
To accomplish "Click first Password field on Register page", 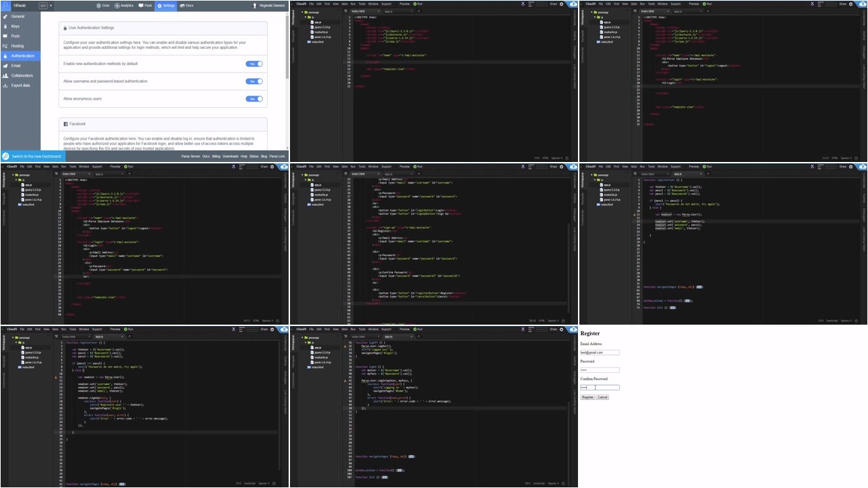I will pos(600,370).
